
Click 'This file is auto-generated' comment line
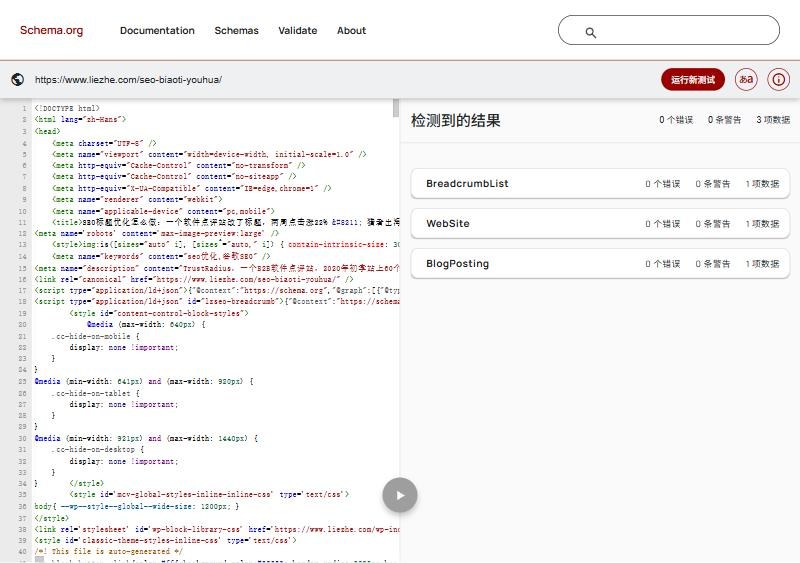[108, 551]
